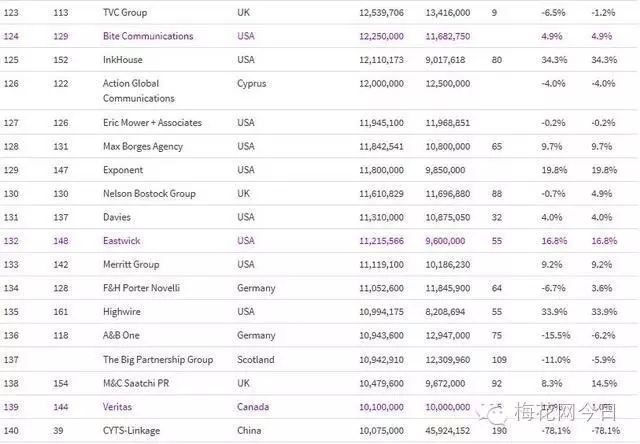This screenshot has height=444, width=640.
Task: Click the WeChat logo watermark icon
Action: [x=490, y=415]
